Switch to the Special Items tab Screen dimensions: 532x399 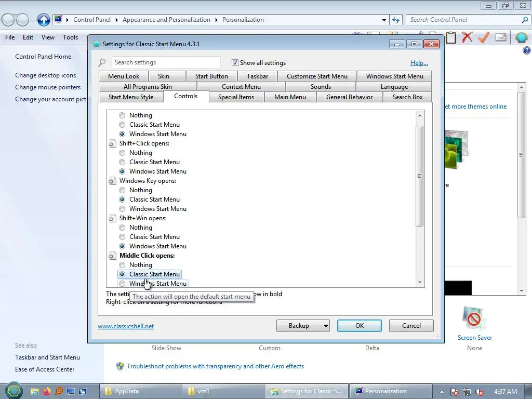[x=236, y=97]
